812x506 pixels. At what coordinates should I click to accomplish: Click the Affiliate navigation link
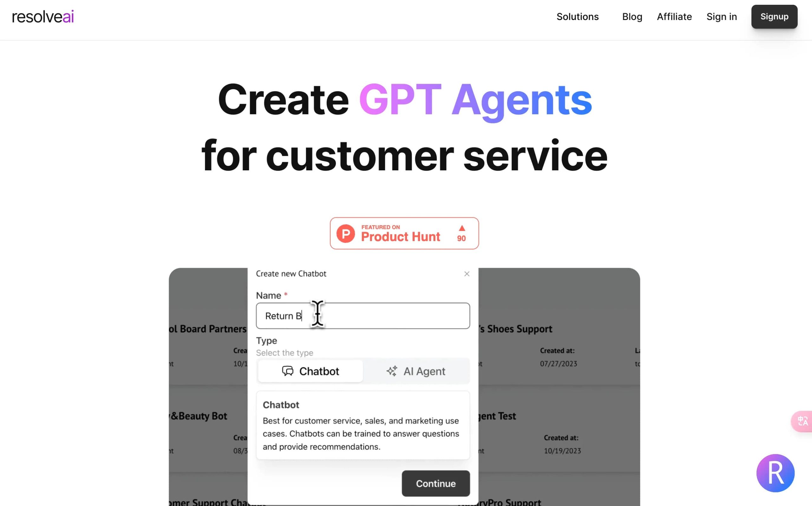point(674,16)
